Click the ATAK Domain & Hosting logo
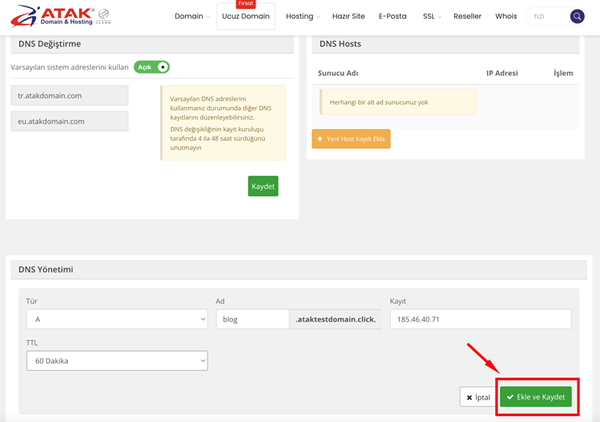This screenshot has height=422, width=600. (53, 16)
